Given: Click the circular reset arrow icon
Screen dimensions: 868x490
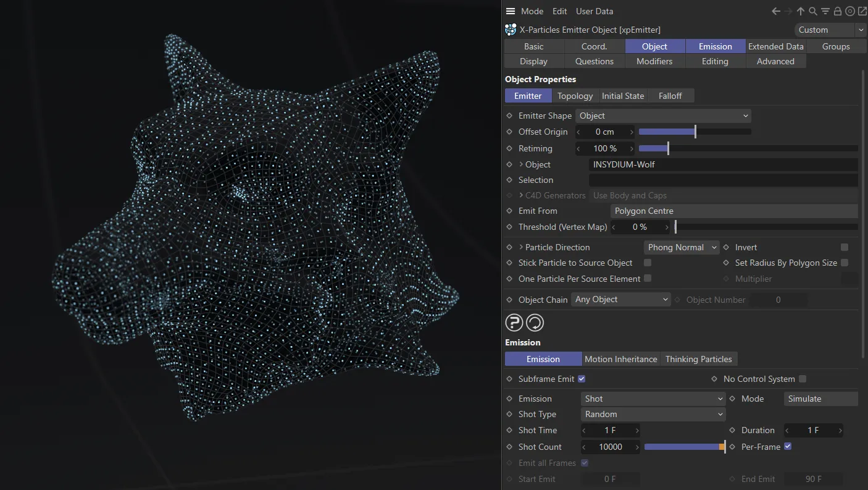Looking at the screenshot, I should click(535, 323).
